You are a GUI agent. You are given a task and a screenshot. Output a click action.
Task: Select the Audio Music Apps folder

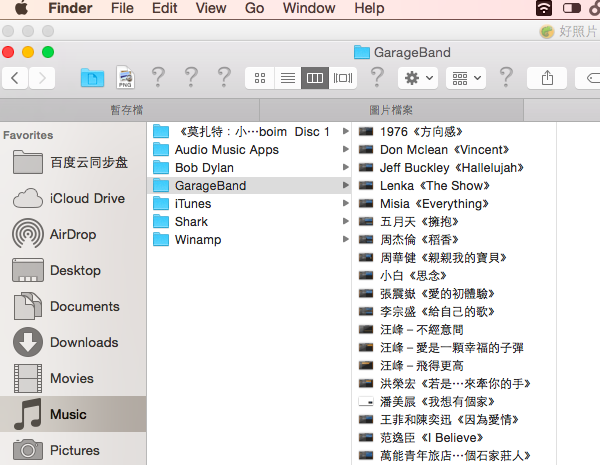[x=249, y=150]
